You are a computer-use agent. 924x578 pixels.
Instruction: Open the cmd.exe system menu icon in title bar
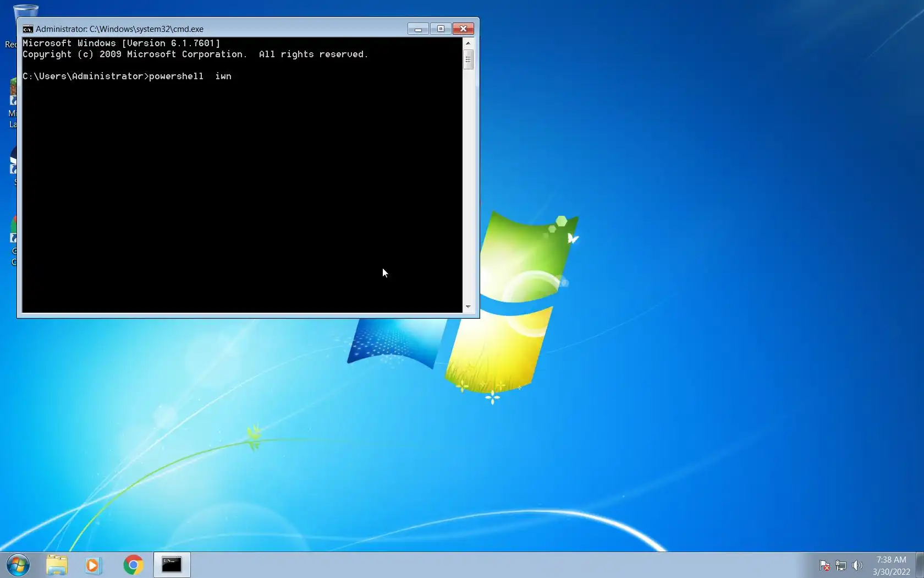[x=28, y=29]
